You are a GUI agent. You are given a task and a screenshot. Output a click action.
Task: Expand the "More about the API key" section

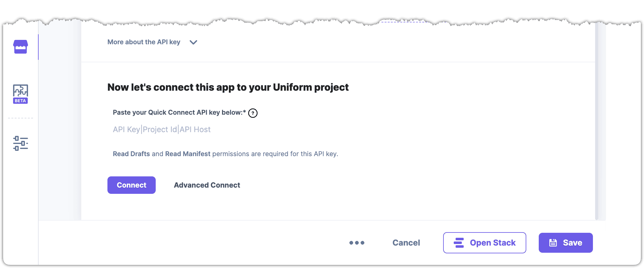click(x=144, y=42)
